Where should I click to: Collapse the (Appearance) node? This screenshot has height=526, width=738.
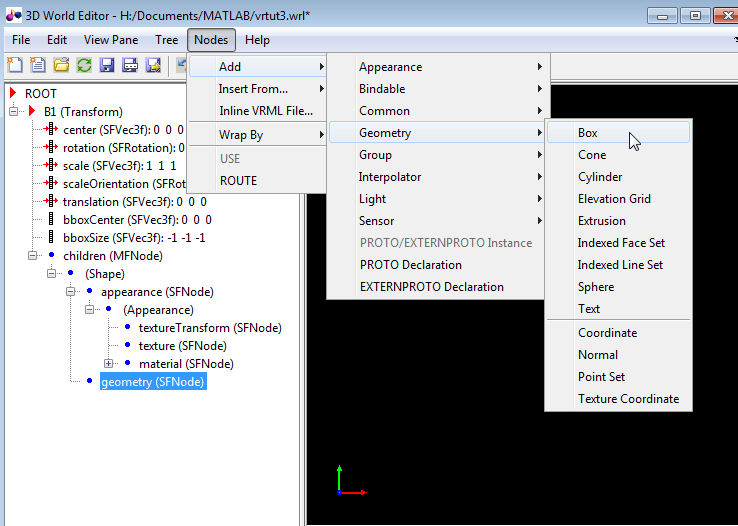[x=89, y=310]
